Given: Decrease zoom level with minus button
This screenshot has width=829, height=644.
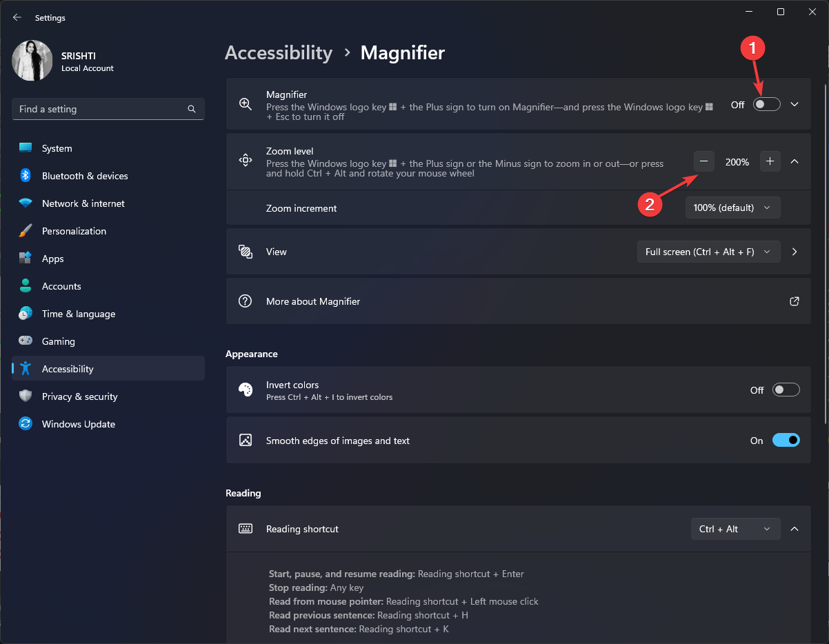Looking at the screenshot, I should pos(704,161).
